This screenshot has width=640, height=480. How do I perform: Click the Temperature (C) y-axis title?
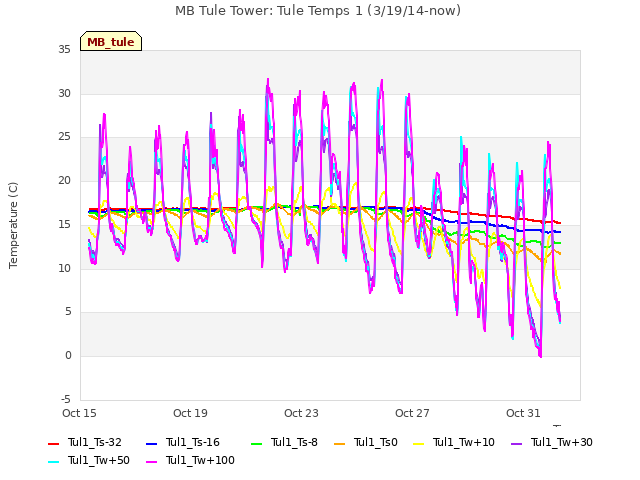coord(13,225)
